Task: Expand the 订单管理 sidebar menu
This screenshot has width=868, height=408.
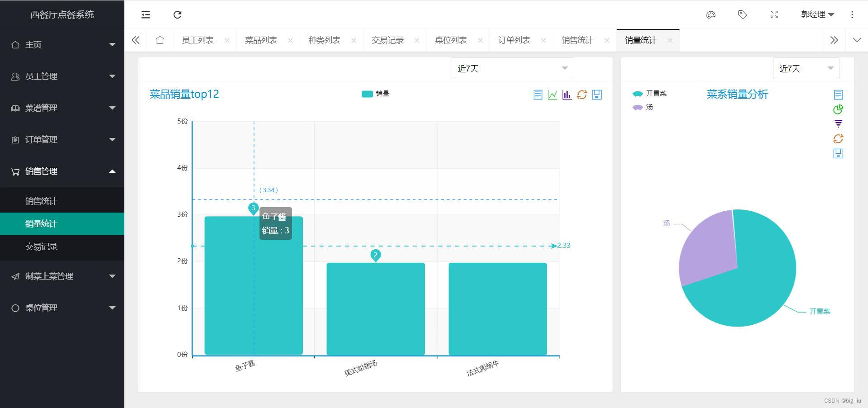Action: click(x=62, y=139)
